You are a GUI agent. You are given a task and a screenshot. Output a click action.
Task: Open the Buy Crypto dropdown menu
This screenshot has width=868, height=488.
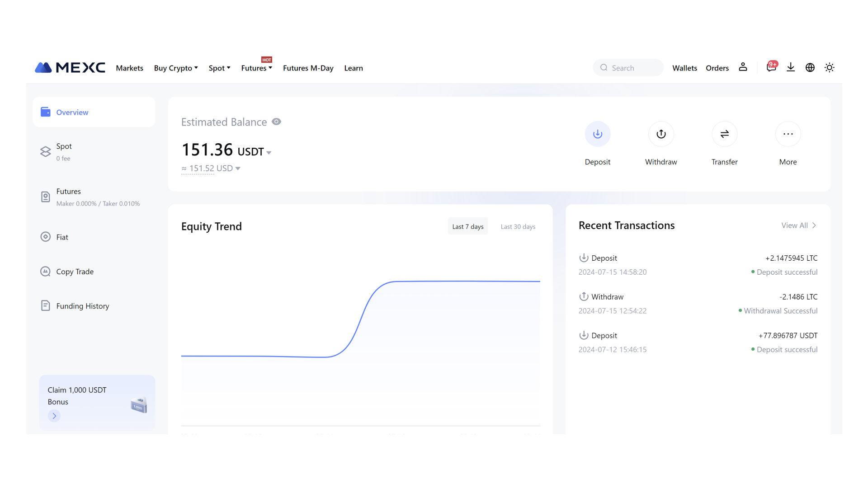(175, 68)
